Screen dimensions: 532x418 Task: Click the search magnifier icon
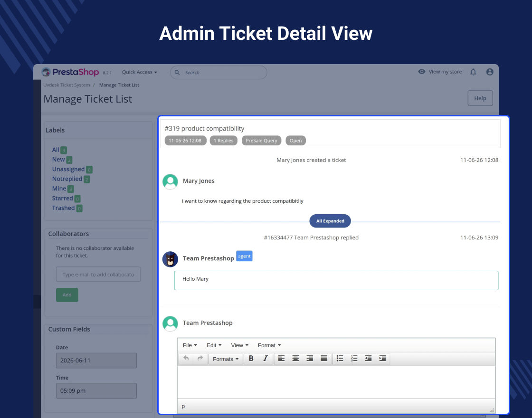coord(177,72)
